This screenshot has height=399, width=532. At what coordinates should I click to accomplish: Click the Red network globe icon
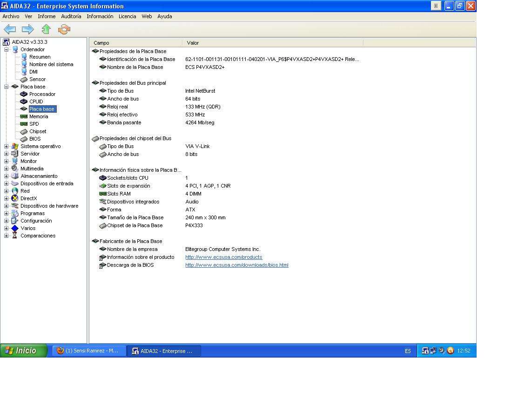coord(15,191)
